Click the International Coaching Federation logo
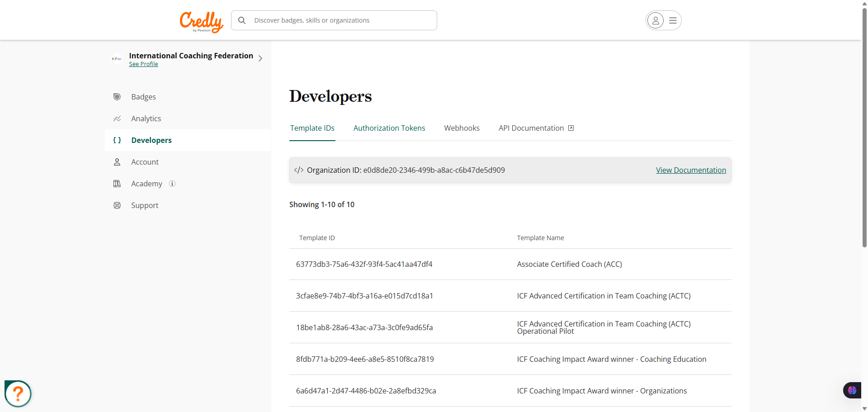 (117, 59)
